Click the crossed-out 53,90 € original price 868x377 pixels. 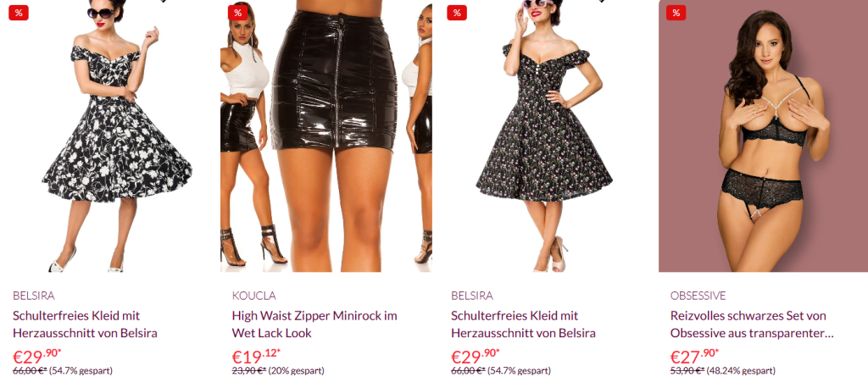pyautogui.click(x=687, y=371)
